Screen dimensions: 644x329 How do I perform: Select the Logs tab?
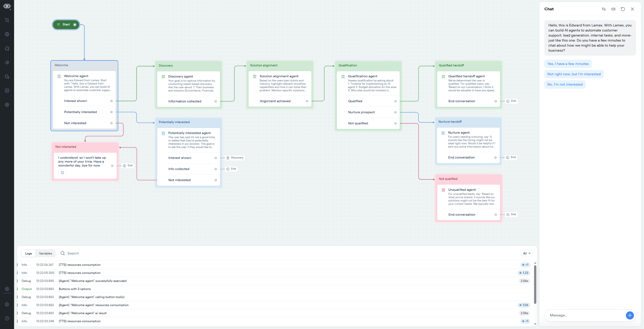tap(28, 253)
